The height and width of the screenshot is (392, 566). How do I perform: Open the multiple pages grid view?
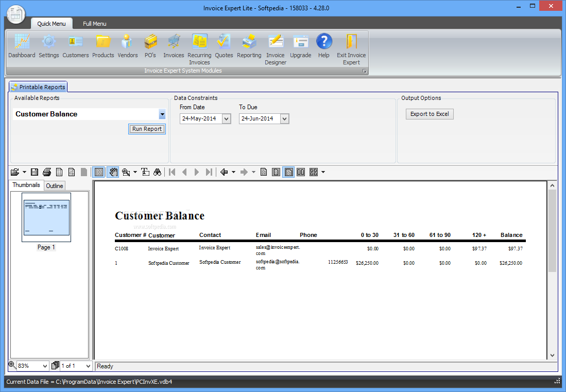pyautogui.click(x=314, y=172)
